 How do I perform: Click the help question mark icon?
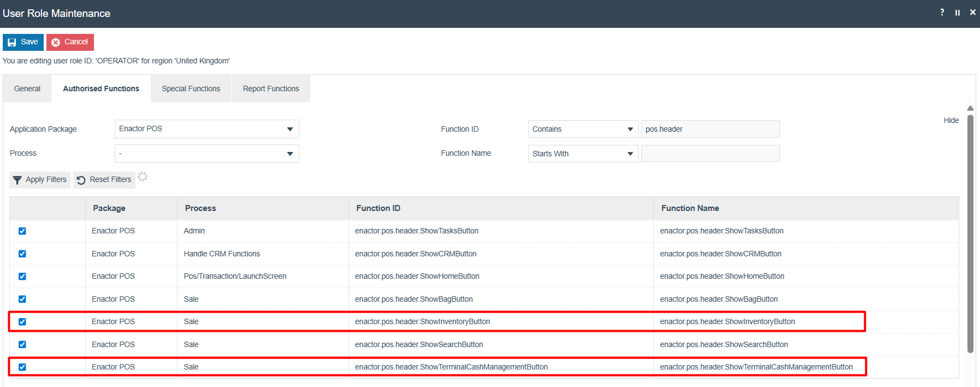point(942,13)
